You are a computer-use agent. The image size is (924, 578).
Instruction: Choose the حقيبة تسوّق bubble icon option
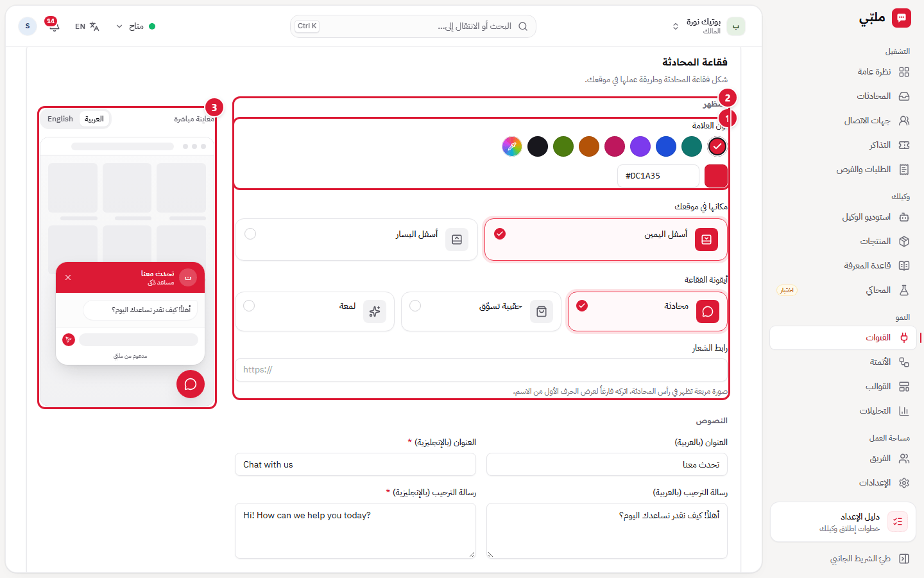(481, 311)
